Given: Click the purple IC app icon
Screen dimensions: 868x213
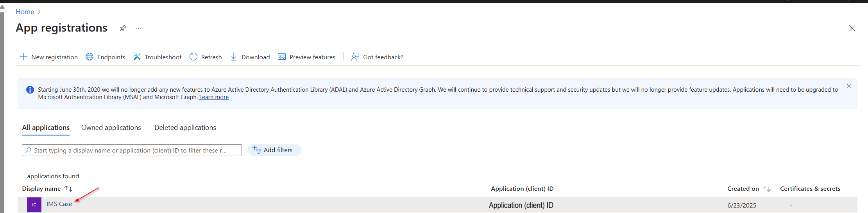Looking at the screenshot, I should pos(34,205).
